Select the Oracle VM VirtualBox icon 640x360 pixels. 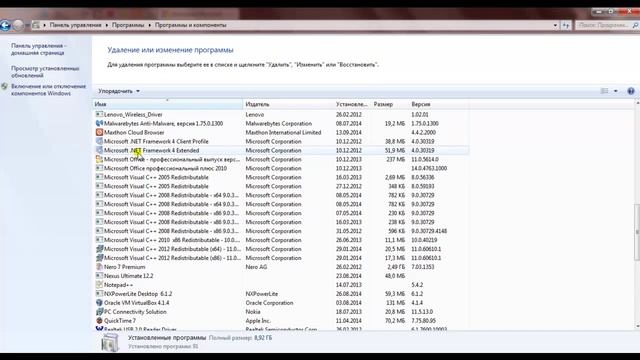point(99,303)
